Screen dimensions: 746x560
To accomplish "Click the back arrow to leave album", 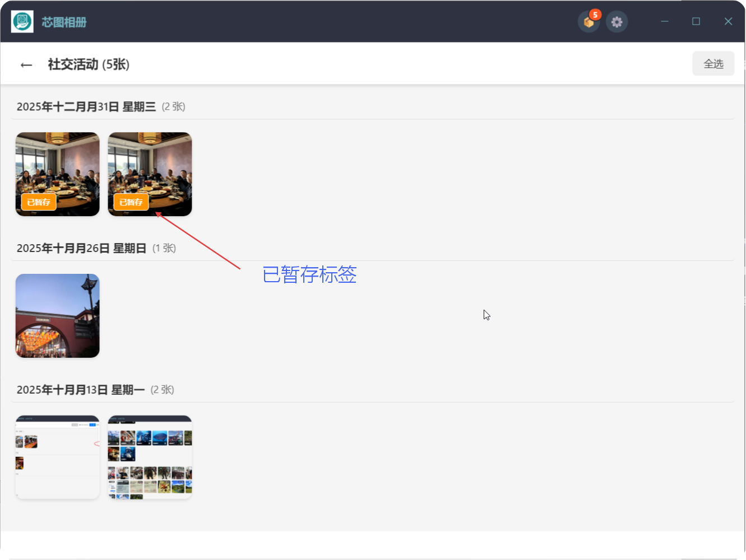I will (26, 64).
